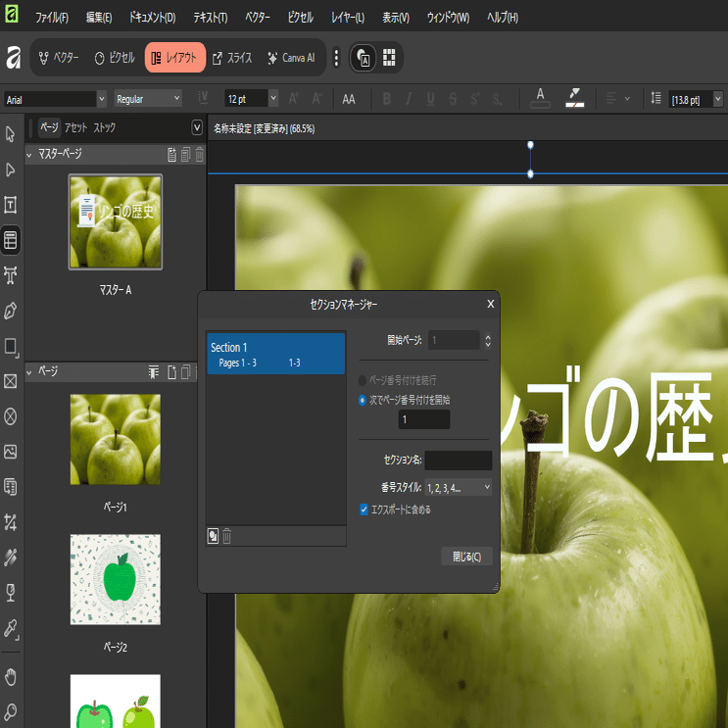Select the Node tool

click(x=10, y=170)
